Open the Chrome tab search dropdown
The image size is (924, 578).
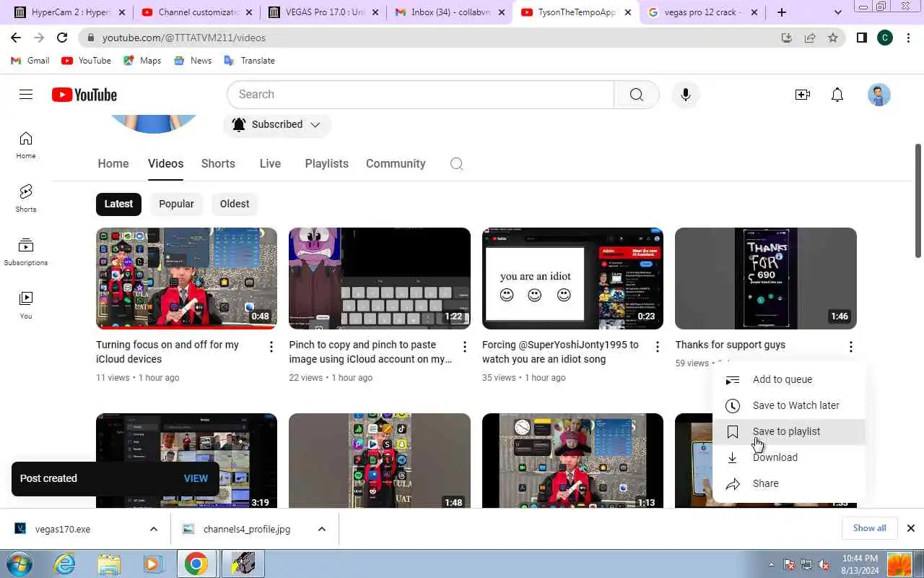click(x=837, y=12)
